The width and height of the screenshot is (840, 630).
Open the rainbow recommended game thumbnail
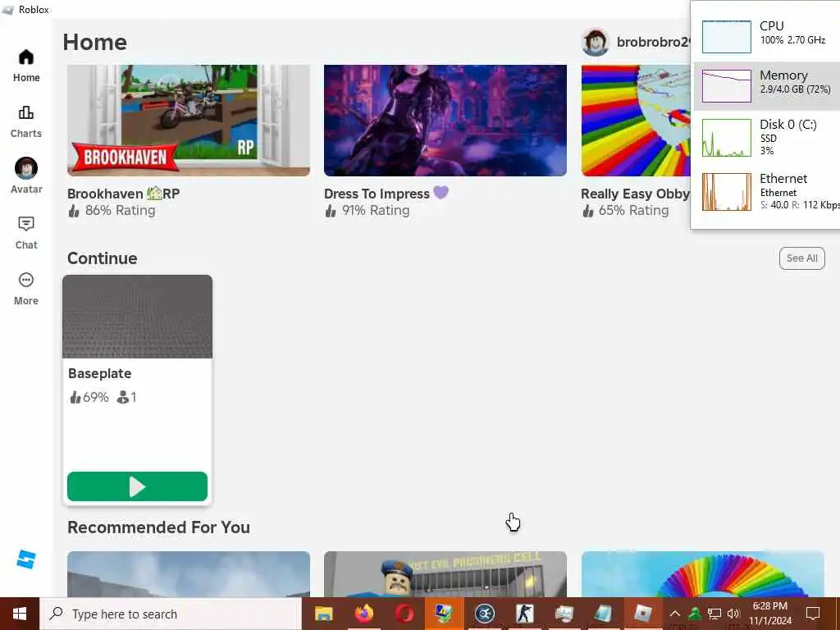click(702, 573)
